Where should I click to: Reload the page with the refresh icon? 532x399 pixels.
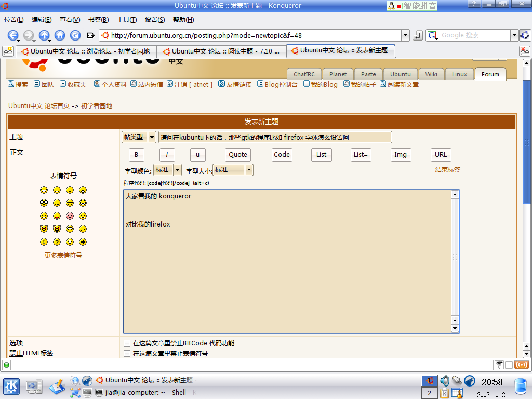coord(75,35)
